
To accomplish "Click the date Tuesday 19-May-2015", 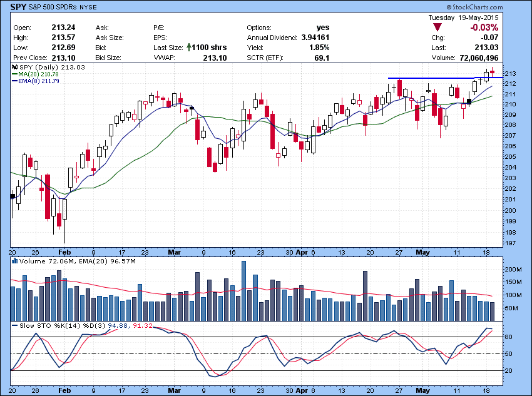I will point(463,18).
